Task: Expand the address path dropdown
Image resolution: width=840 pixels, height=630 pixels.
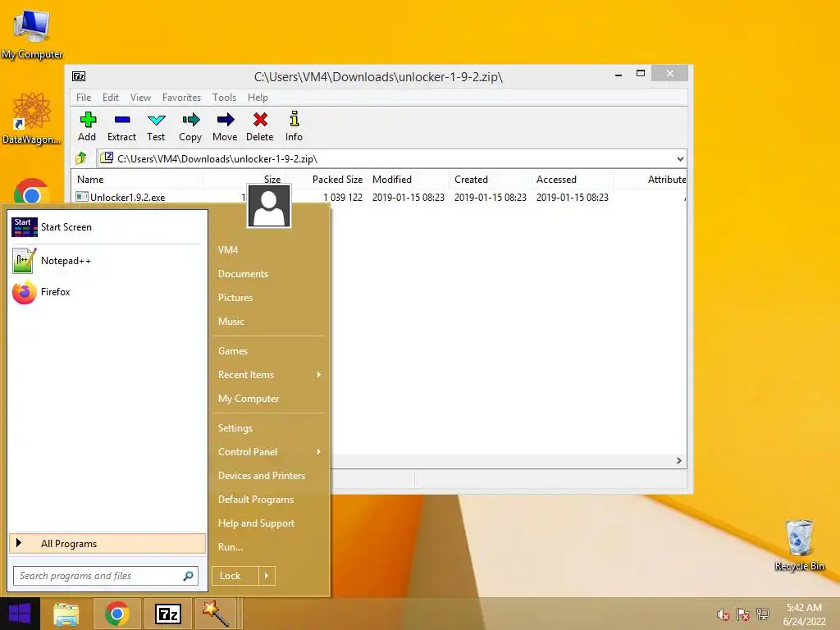Action: (680, 159)
